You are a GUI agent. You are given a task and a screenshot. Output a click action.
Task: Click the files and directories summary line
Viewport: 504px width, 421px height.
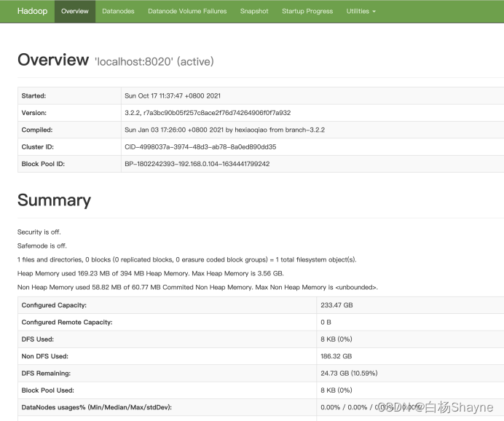coord(186,260)
